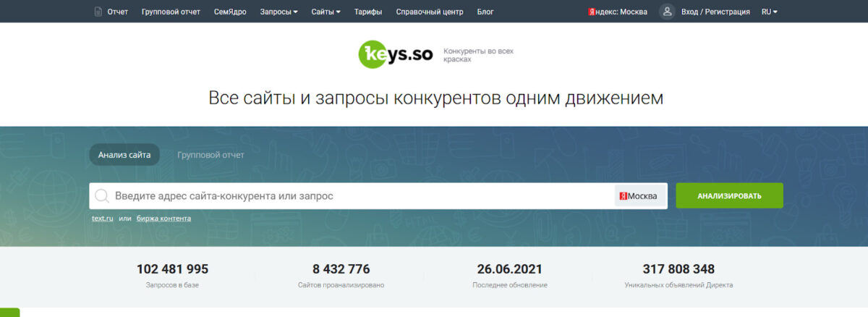The width and height of the screenshot is (868, 317).
Task: Click the Yandex icon in the Москва selector
Action: coord(623,196)
